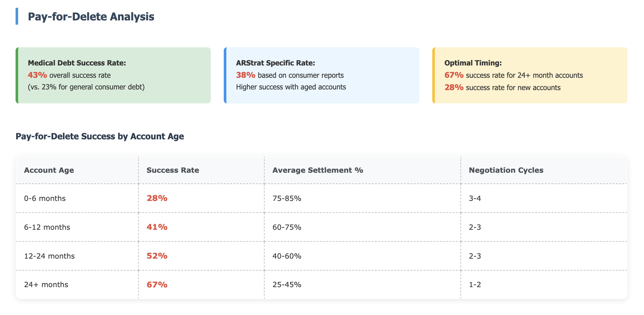Click the 3-4 negotiation cycles cell
This screenshot has height=315, width=644.
475,198
